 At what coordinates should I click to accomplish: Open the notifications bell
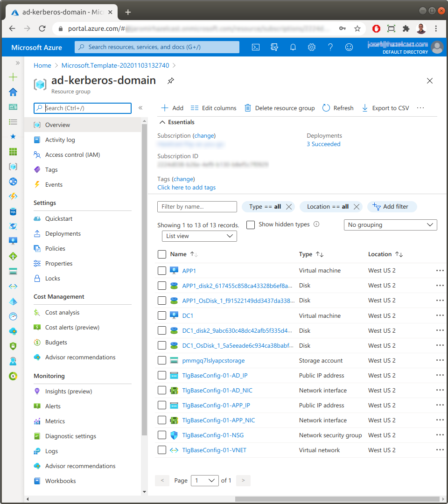point(293,47)
